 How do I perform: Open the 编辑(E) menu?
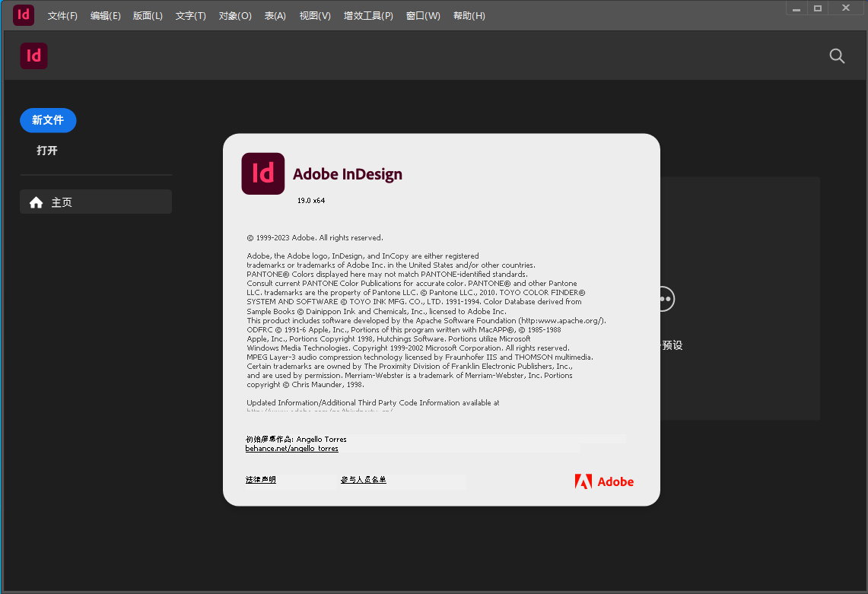tap(105, 15)
